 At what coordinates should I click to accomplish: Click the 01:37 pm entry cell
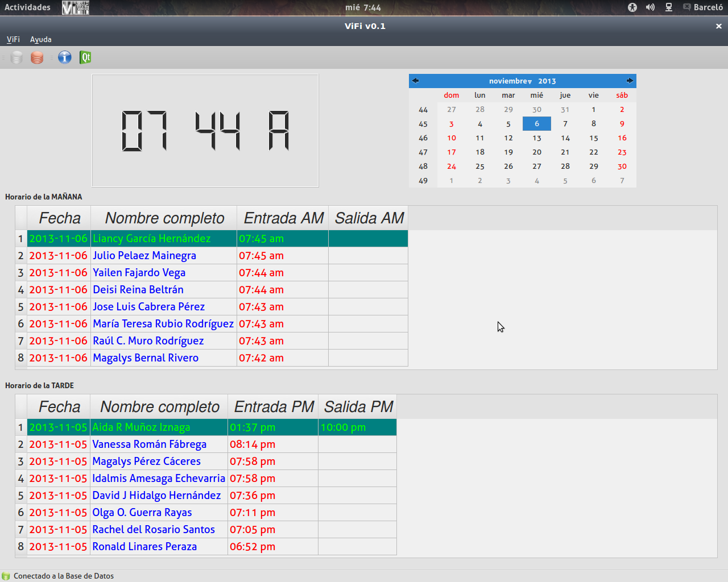tap(273, 427)
